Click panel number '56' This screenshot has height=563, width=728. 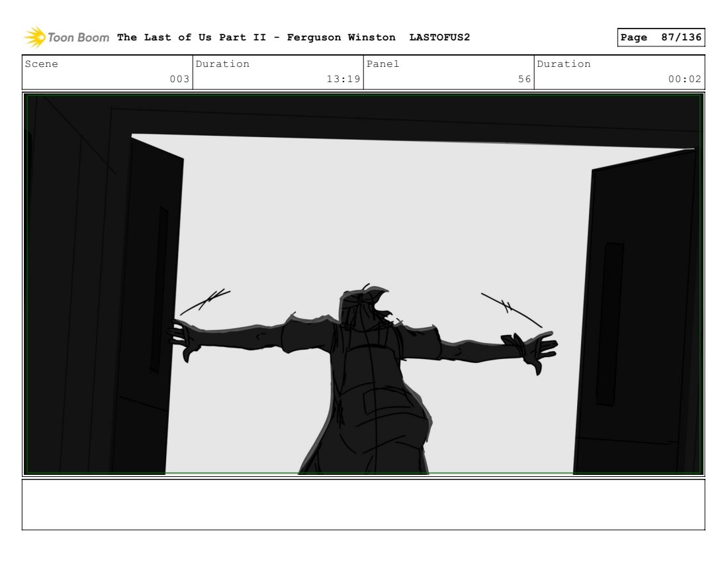(524, 79)
